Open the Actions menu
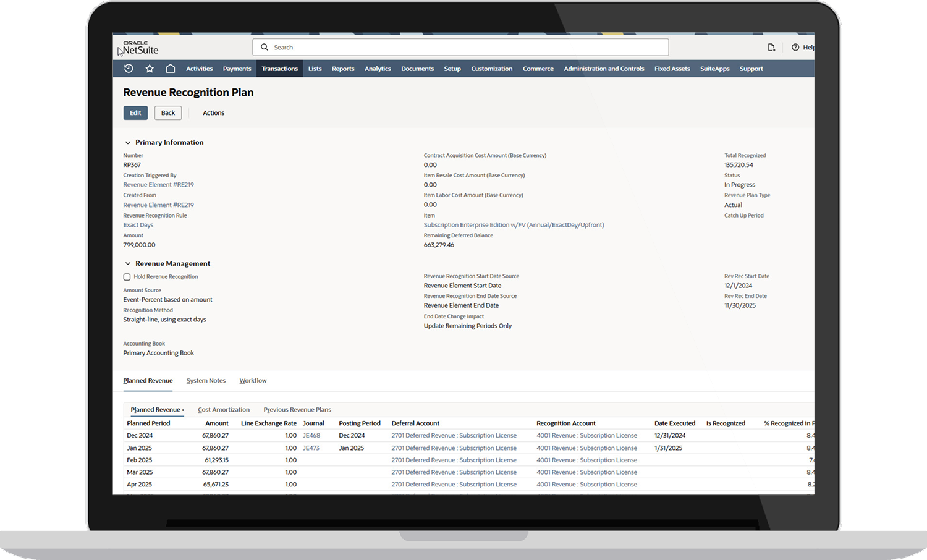Image resolution: width=927 pixels, height=560 pixels. pos(213,112)
